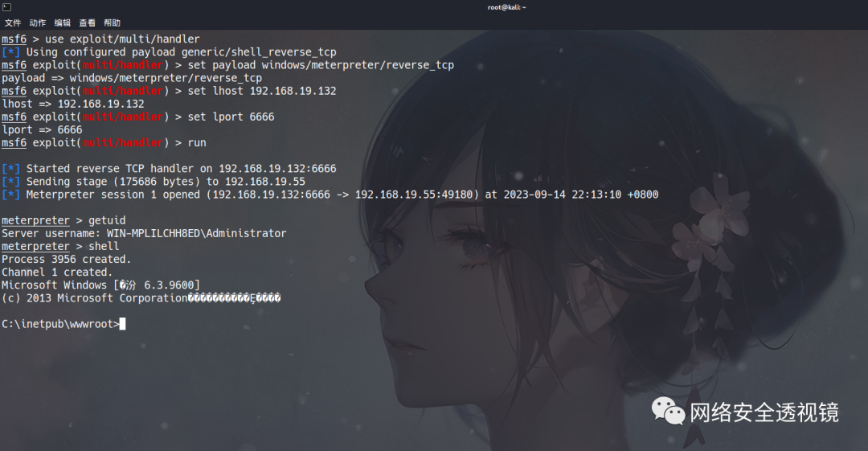
Task: Click the root@kali: ~ window title
Action: tap(506, 7)
